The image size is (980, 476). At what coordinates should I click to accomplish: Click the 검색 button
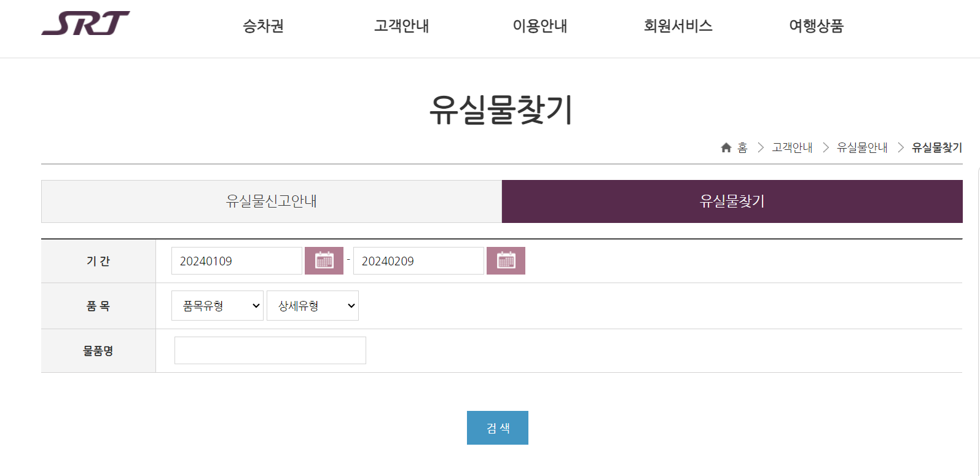(498, 428)
